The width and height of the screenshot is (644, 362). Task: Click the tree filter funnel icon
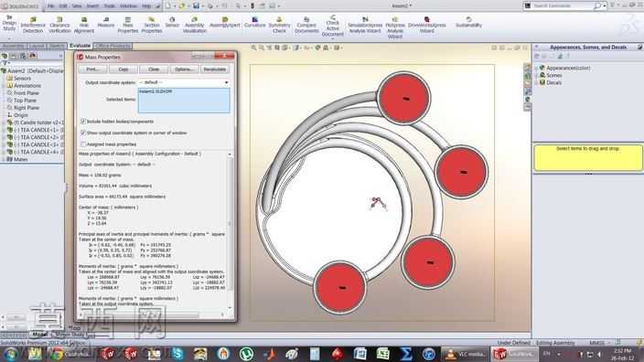[x=5, y=63]
